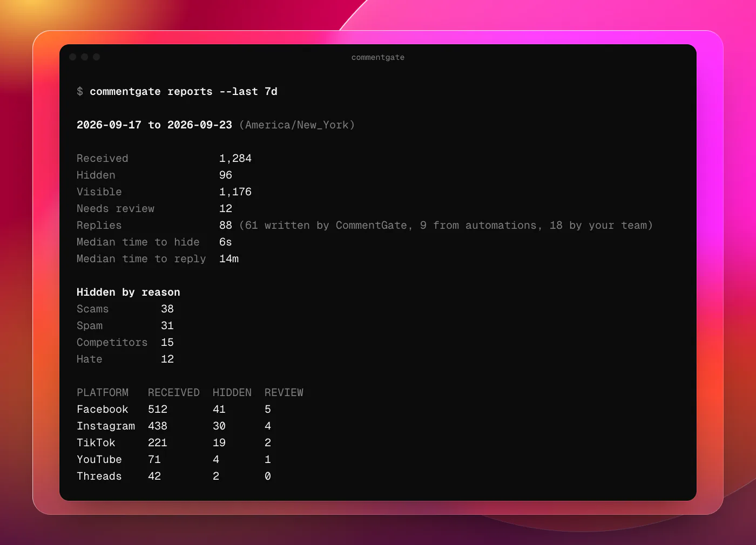Click TikTok hidden value 19
Screen dimensions: 756x545
219,443
